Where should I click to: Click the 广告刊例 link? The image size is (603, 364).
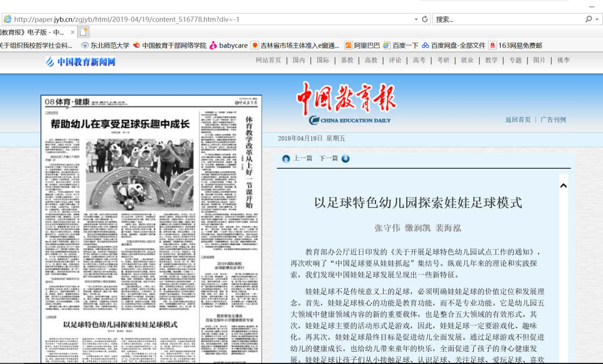tap(553, 120)
